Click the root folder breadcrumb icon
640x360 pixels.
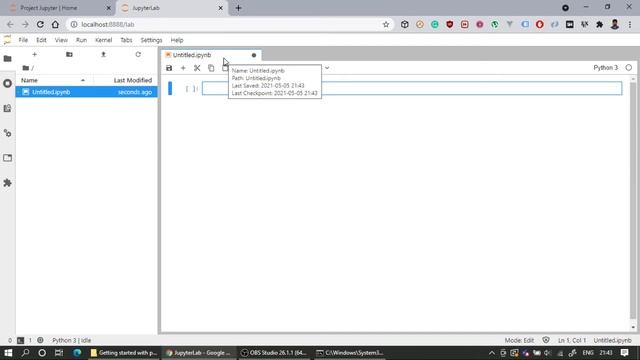[x=26, y=68]
